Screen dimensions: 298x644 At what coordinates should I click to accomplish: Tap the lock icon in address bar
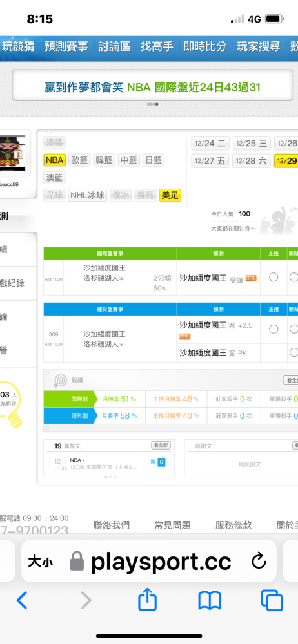tap(77, 561)
